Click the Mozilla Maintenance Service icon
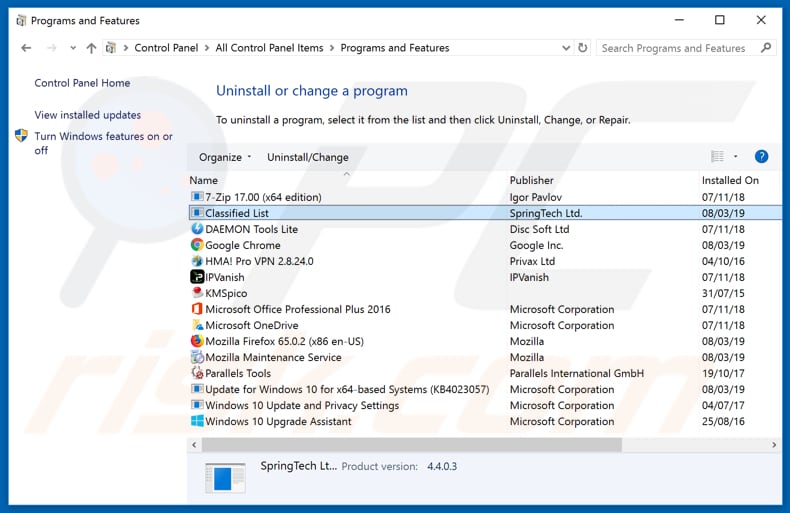 coord(197,357)
